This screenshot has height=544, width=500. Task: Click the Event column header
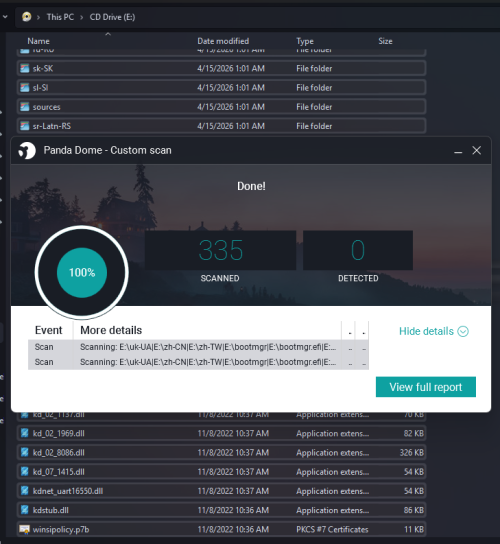coord(49,330)
